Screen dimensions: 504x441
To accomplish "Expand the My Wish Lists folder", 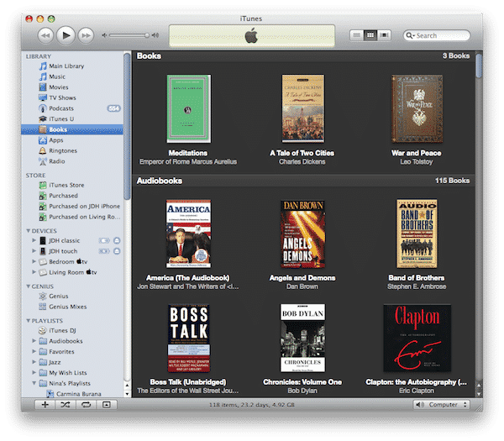I will click(34, 373).
